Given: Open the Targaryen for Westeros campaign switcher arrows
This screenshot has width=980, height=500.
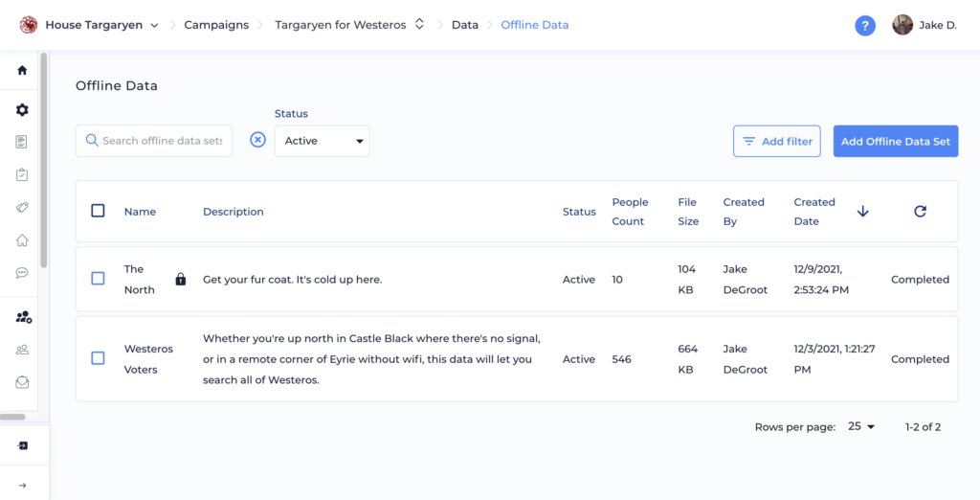Looking at the screenshot, I should 419,24.
